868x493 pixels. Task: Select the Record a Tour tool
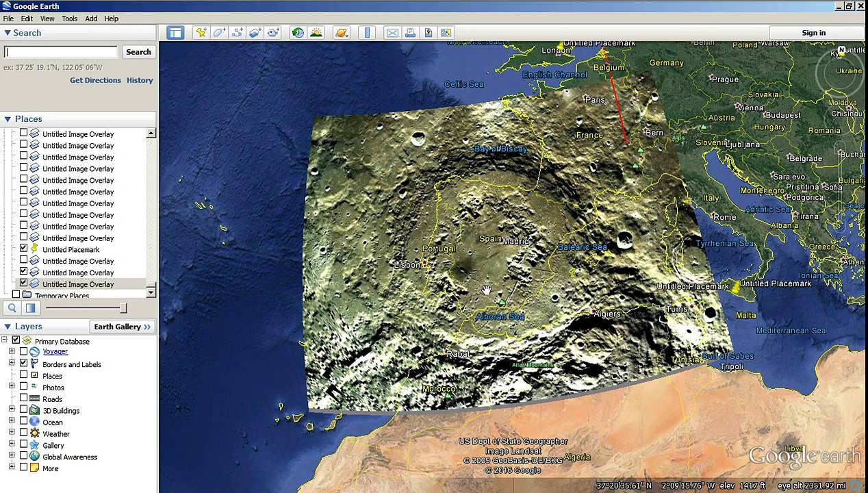click(x=273, y=33)
